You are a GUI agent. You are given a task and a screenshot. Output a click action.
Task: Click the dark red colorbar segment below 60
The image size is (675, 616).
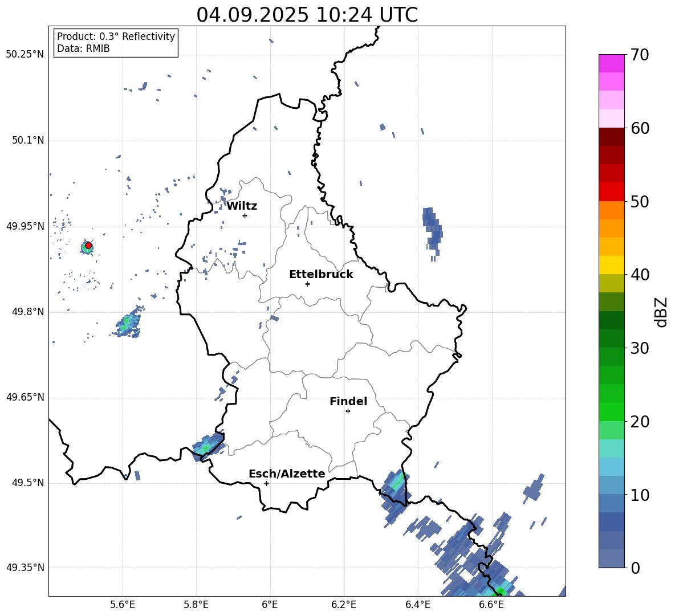tap(611, 137)
